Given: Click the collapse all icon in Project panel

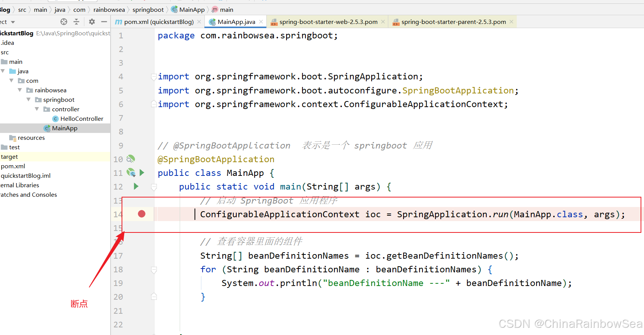Looking at the screenshot, I should [76, 22].
